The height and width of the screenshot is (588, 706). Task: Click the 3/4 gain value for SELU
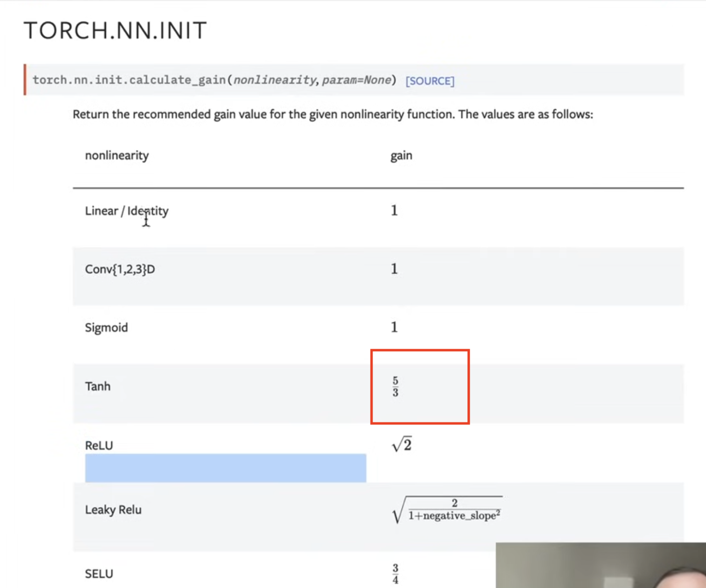coord(395,574)
